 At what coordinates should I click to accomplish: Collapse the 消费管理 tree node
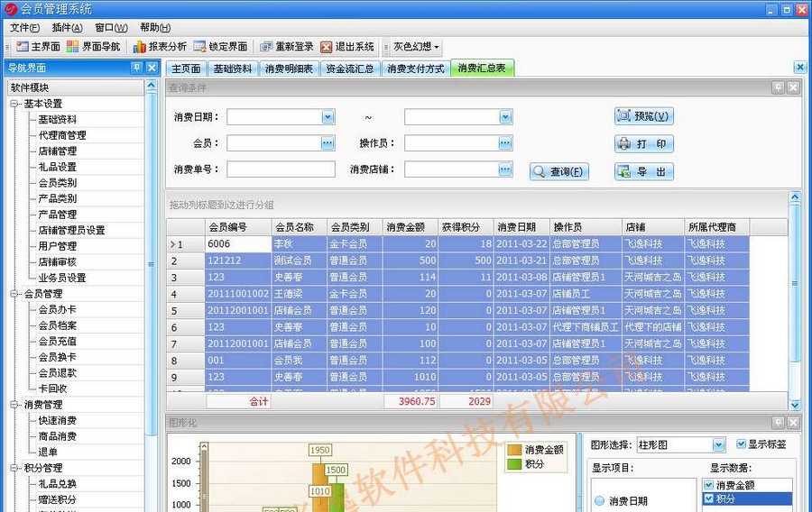[14, 405]
